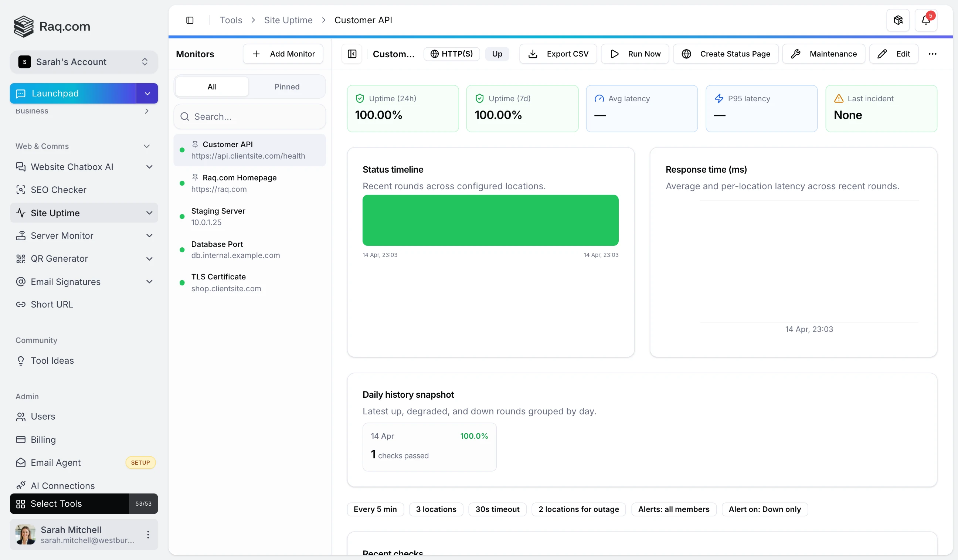
Task: Click the green status timeline bar
Action: tap(490, 220)
